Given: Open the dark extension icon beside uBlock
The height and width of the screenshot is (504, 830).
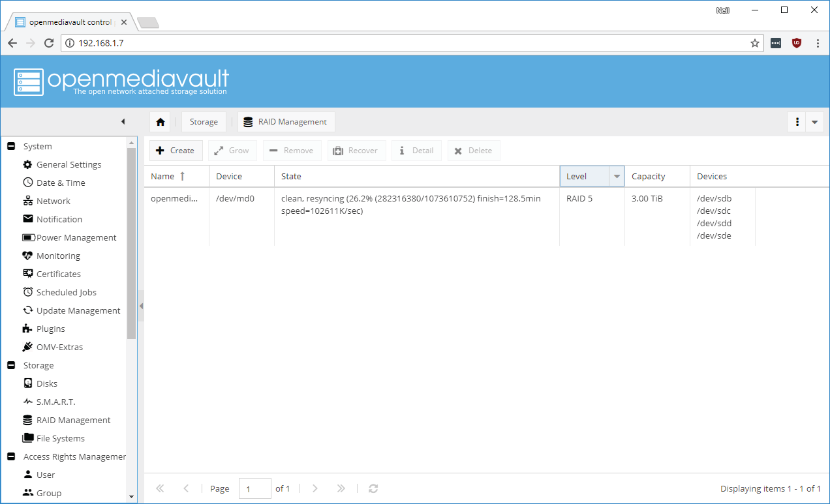Looking at the screenshot, I should tap(776, 43).
